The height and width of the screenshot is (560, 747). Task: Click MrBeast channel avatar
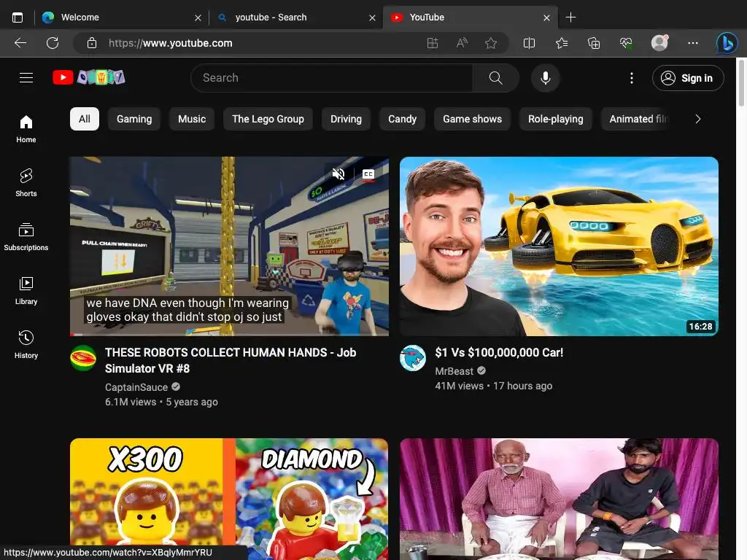(x=413, y=358)
